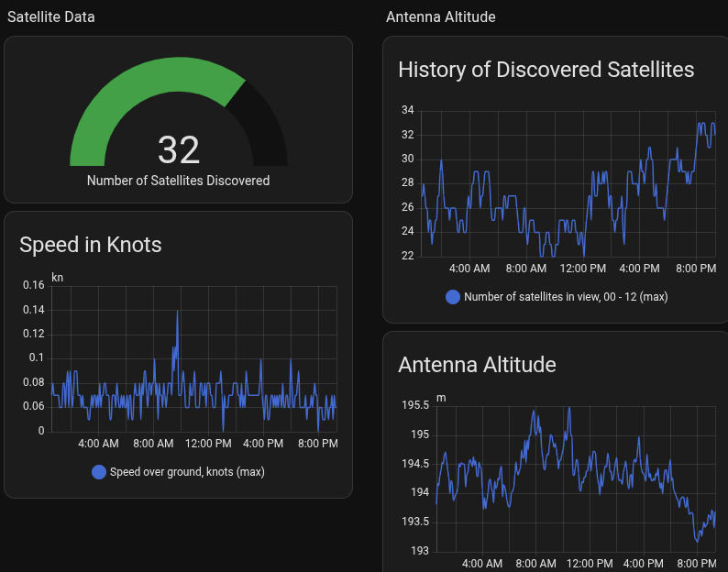The width and height of the screenshot is (728, 572).
Task: Click the "m" unit label on the altitude chart
Action: [441, 397]
